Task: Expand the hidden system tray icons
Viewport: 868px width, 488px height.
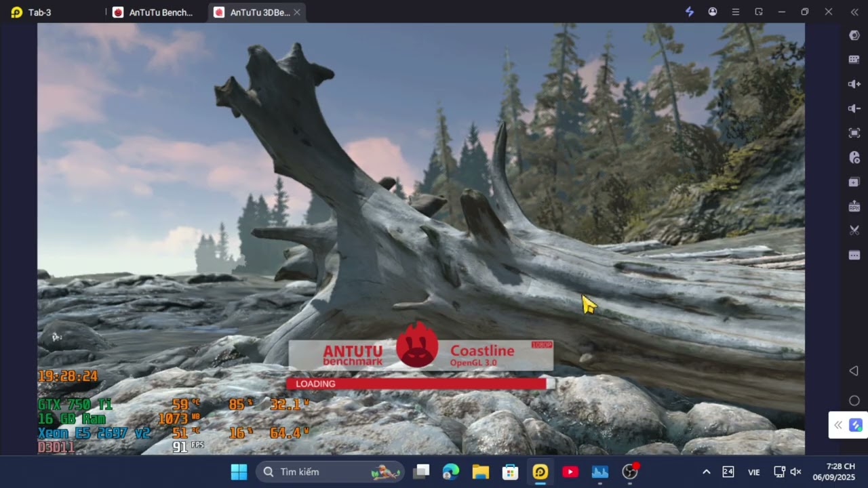Action: [706, 472]
